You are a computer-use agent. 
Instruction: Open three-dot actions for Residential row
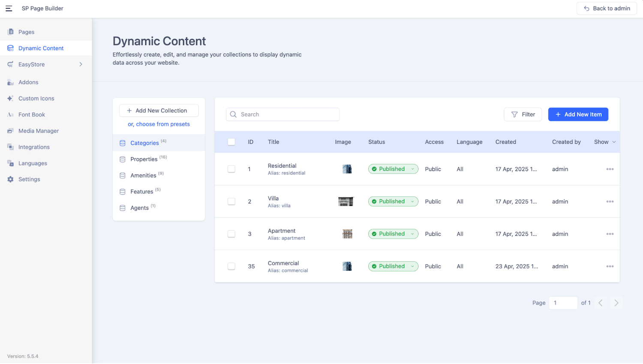pyautogui.click(x=610, y=169)
